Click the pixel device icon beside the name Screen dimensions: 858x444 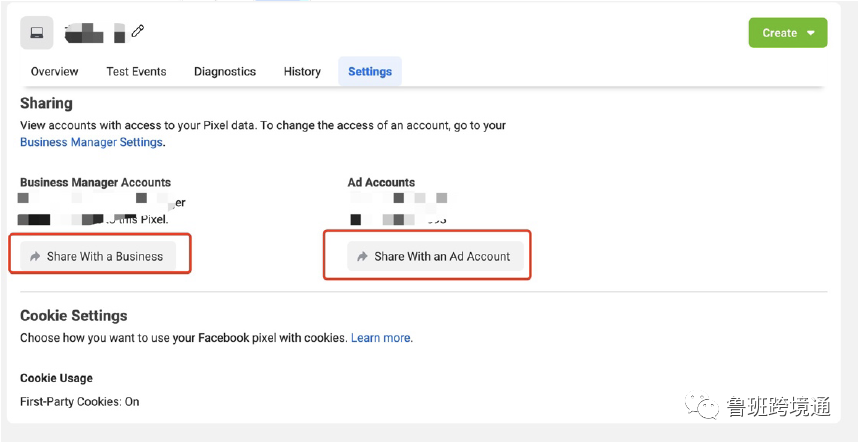pyautogui.click(x=37, y=32)
